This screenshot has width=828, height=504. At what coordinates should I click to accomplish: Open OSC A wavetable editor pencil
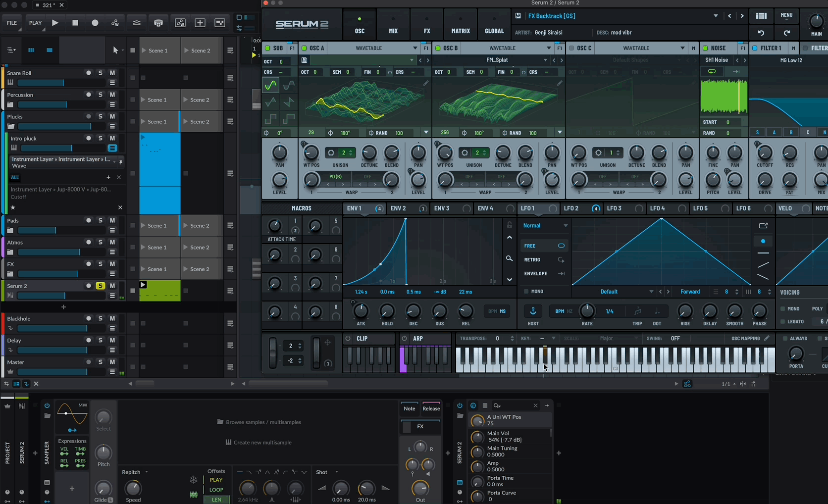[x=426, y=83]
